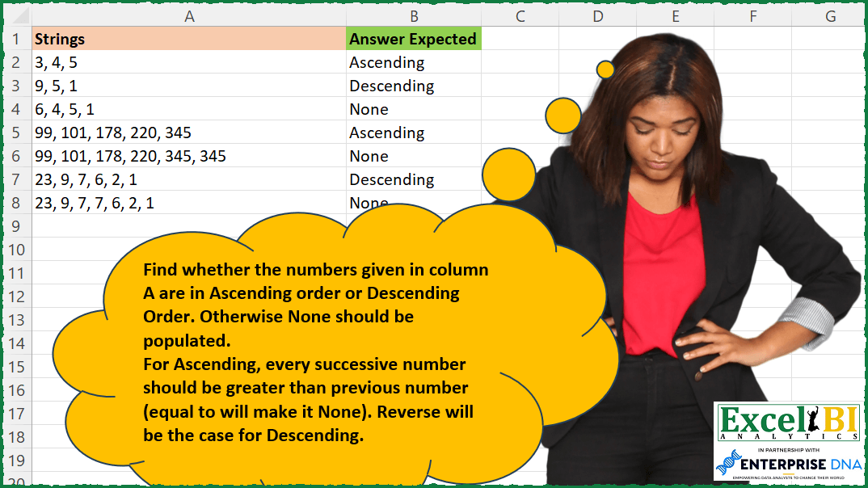Select column E header
Screen dimensions: 868x488
pos(676,16)
